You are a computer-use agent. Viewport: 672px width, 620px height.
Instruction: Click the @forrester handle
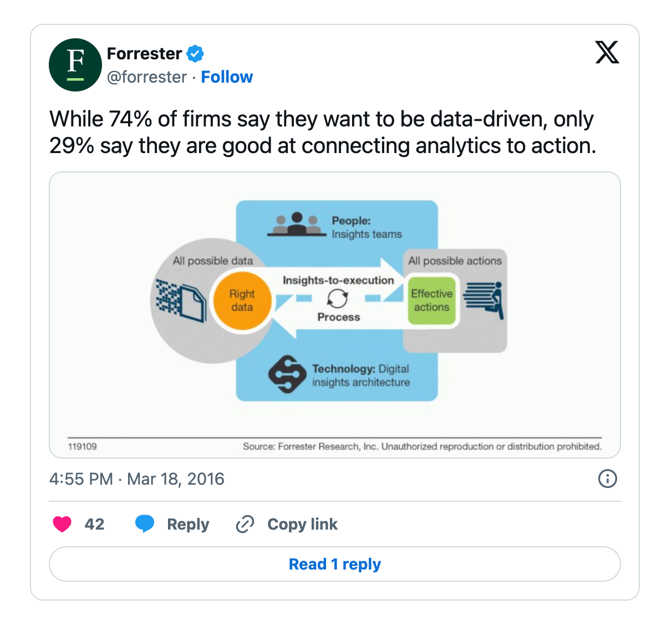point(147,77)
